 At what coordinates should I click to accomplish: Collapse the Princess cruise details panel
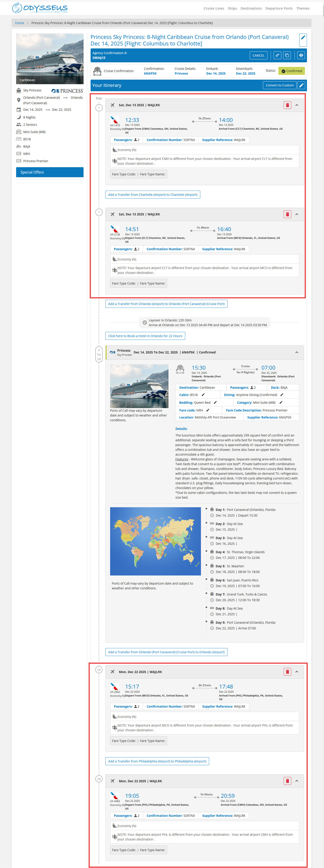[x=297, y=352]
